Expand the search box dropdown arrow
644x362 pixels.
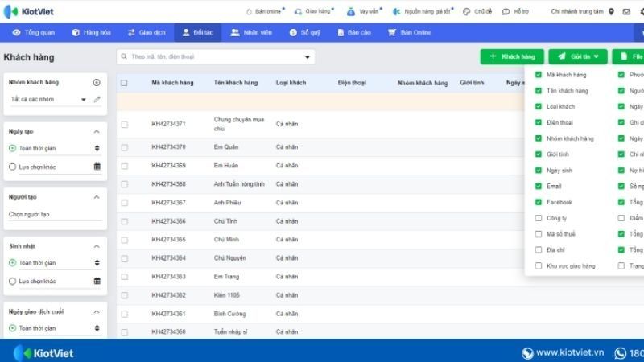(x=307, y=57)
